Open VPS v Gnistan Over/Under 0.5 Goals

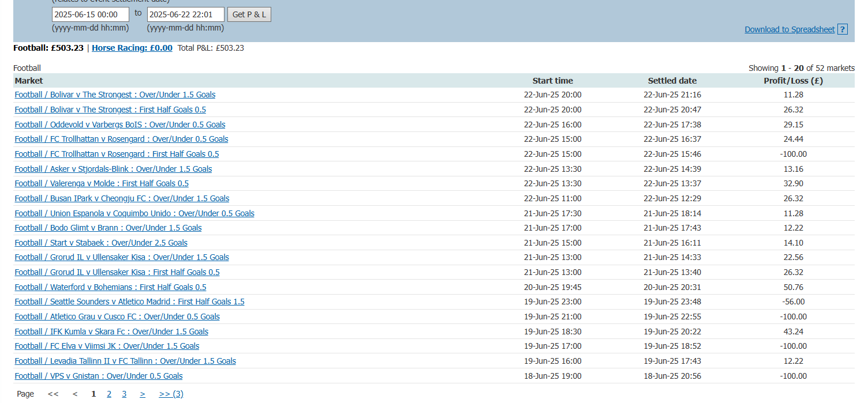pyautogui.click(x=99, y=376)
